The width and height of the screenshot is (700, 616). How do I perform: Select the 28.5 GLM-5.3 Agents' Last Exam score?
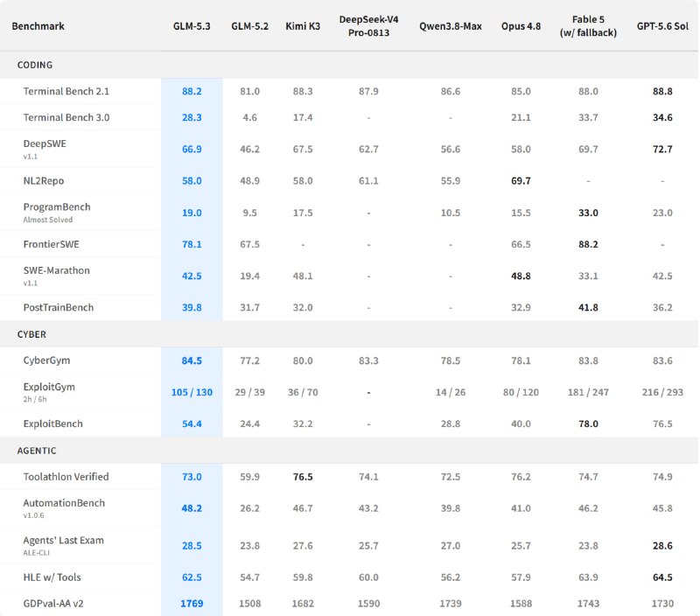pos(192,545)
